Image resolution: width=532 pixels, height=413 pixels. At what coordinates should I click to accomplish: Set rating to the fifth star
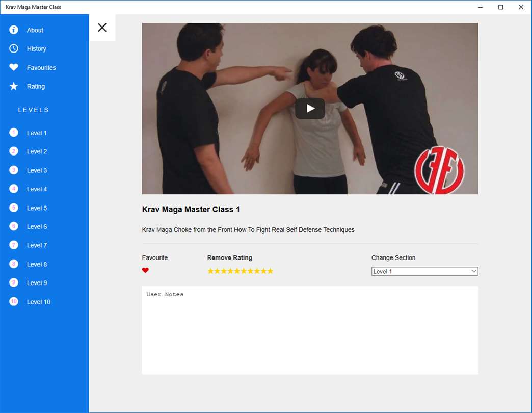click(237, 271)
